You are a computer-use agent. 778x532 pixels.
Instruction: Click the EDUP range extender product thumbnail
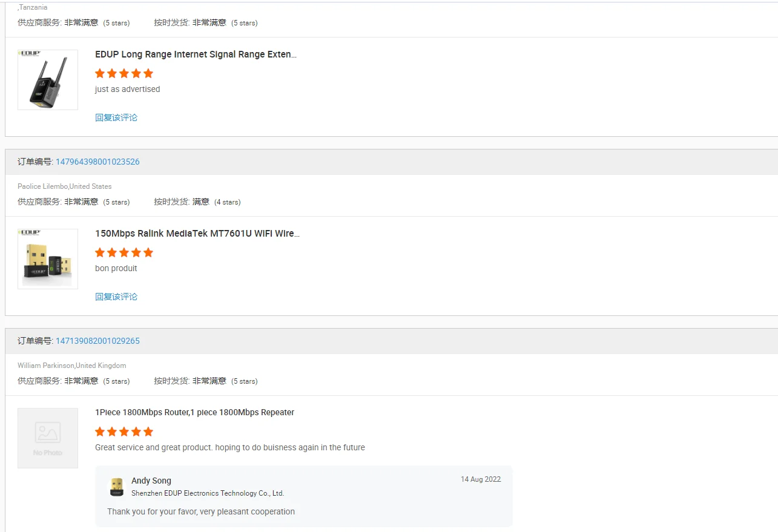tap(48, 80)
